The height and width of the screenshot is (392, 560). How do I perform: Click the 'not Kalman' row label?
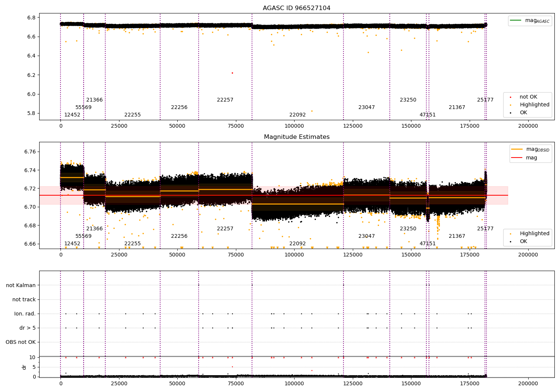21,285
